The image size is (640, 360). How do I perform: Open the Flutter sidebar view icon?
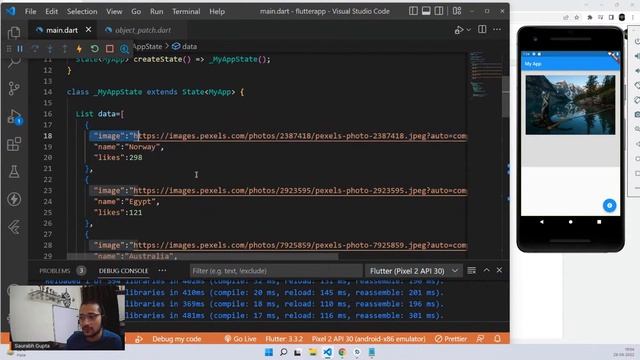click(x=14, y=227)
